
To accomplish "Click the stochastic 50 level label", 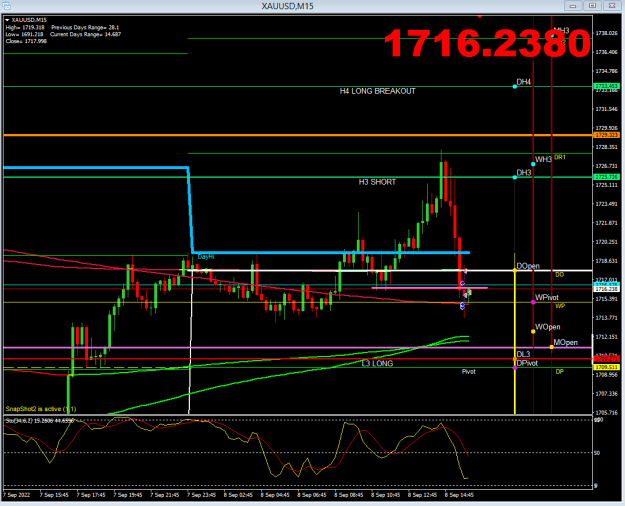I will 597,453.
